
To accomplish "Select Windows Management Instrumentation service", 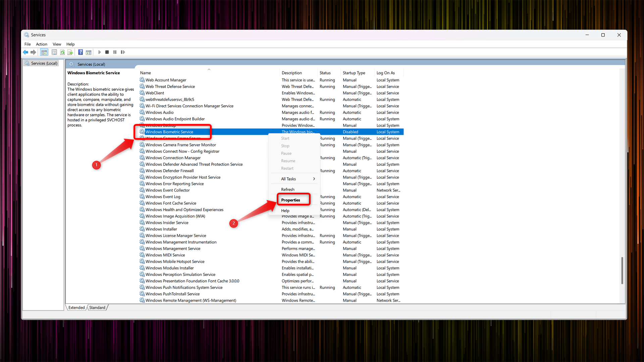I will click(x=181, y=242).
